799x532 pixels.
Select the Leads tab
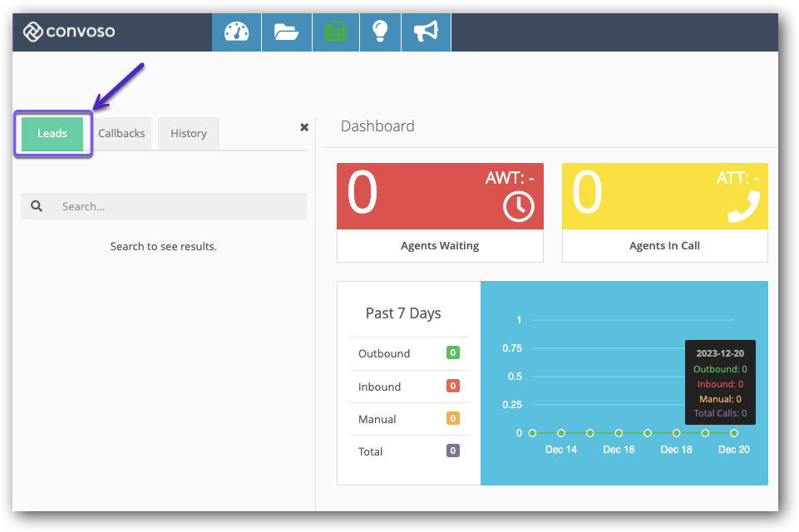[52, 134]
